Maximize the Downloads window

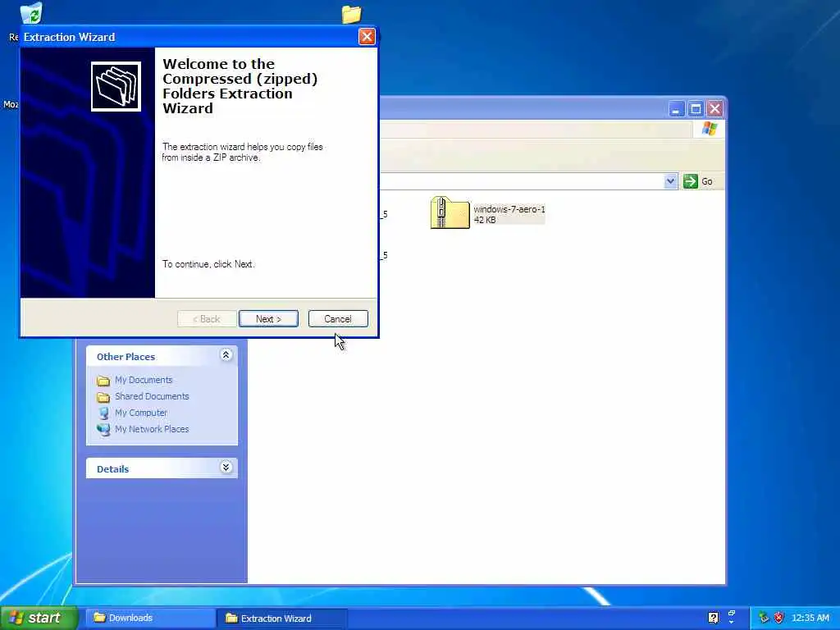point(696,109)
